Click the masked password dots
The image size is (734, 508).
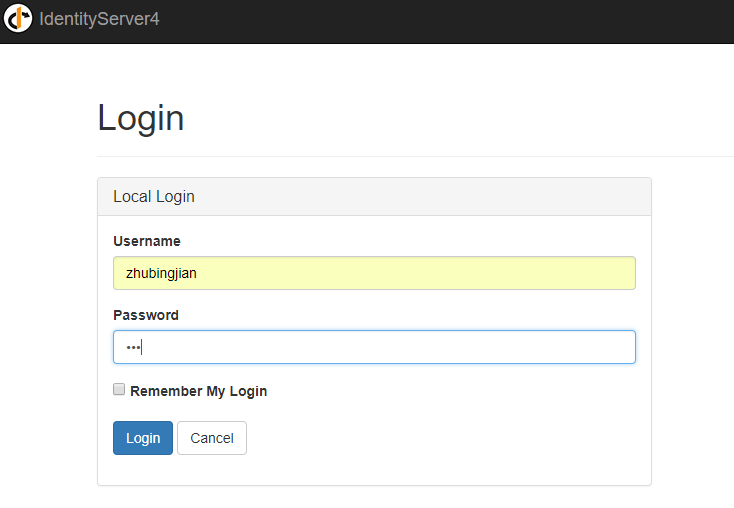pyautogui.click(x=133, y=347)
